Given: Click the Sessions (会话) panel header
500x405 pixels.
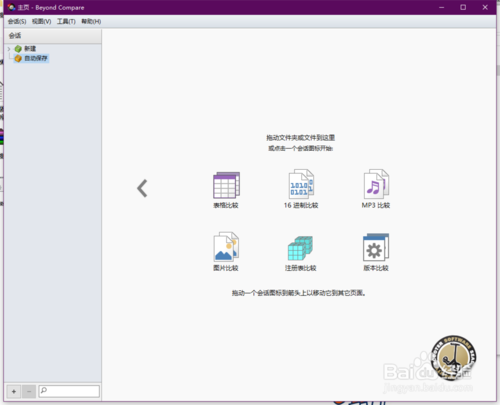Looking at the screenshot, I should [53, 36].
